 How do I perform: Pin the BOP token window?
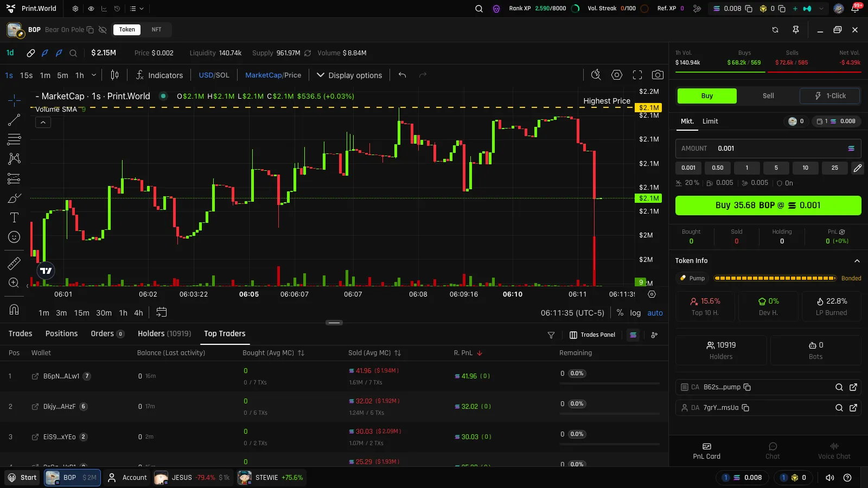tap(796, 30)
